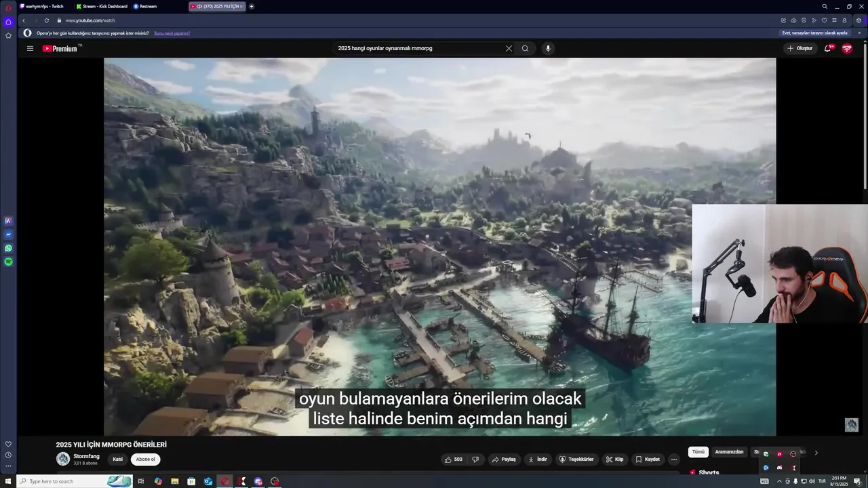Click the Windows taskbar search box

(x=75, y=481)
